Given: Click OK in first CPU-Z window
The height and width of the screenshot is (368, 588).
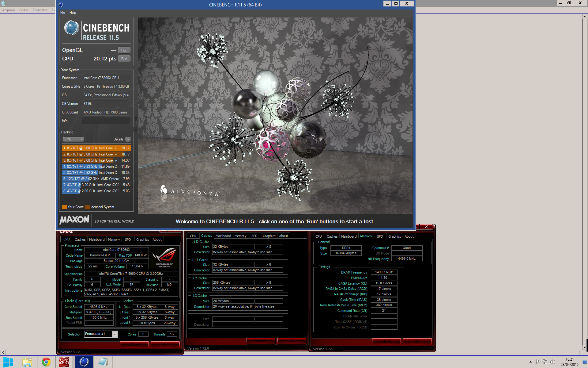Looking at the screenshot, I should click(165, 345).
